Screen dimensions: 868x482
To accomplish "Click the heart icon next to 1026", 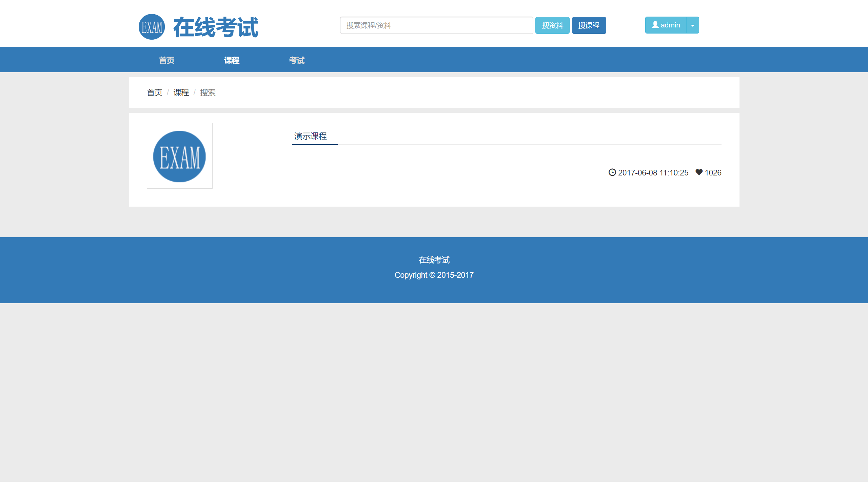I will pyautogui.click(x=699, y=172).
